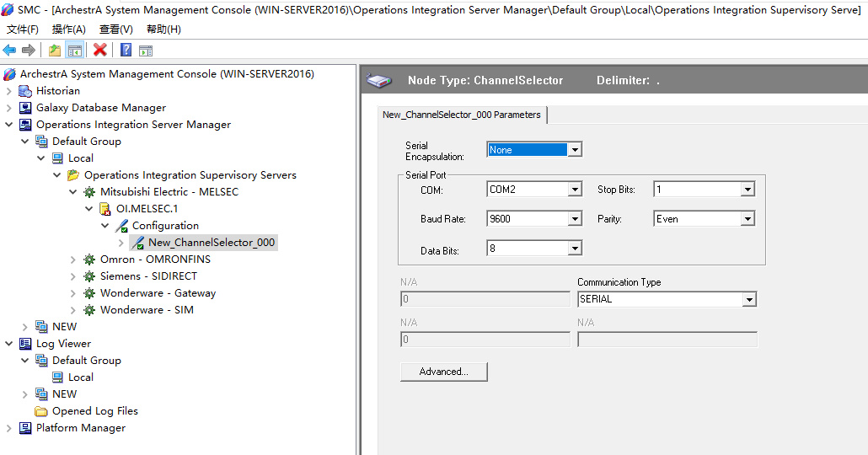The height and width of the screenshot is (455, 868).
Task: Click the Show/Hide Action Pane icon
Action: (x=145, y=51)
